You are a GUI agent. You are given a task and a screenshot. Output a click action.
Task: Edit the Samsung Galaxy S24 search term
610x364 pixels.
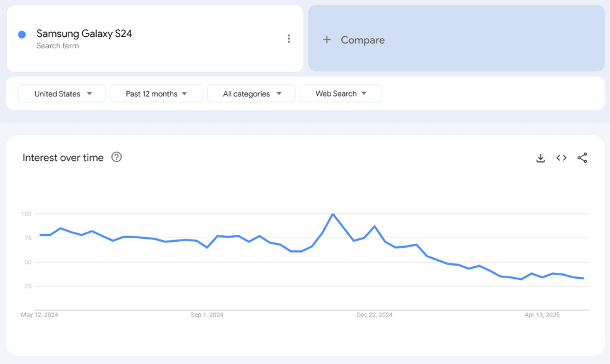pyautogui.click(x=84, y=33)
